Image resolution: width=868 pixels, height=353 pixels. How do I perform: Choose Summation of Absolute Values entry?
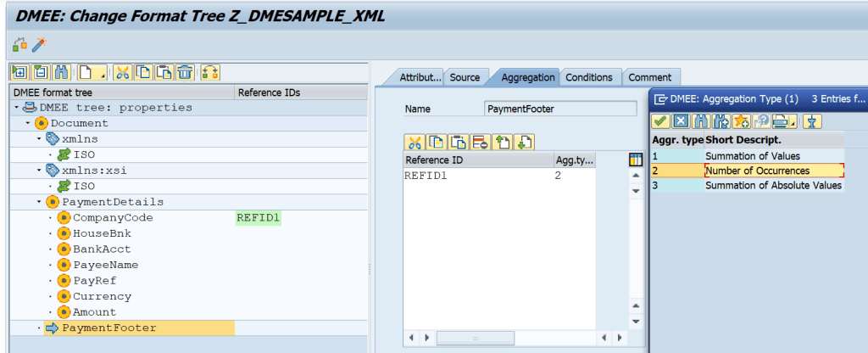point(773,185)
